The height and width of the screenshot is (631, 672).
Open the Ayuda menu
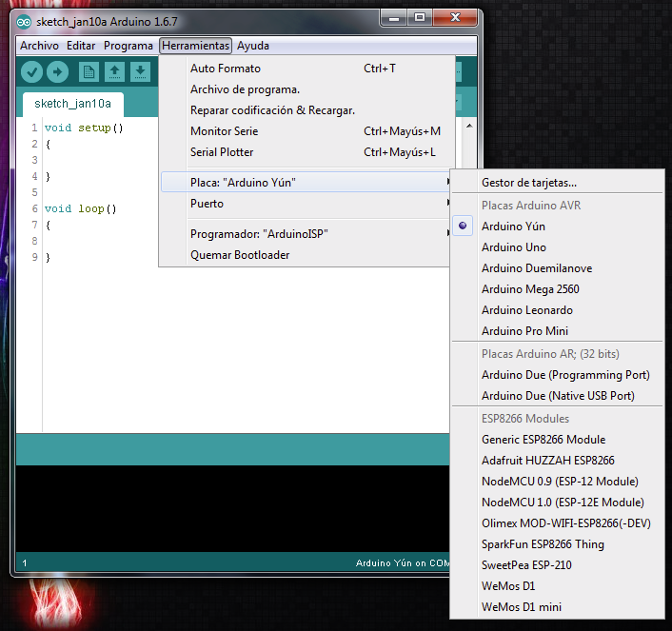pos(253,46)
